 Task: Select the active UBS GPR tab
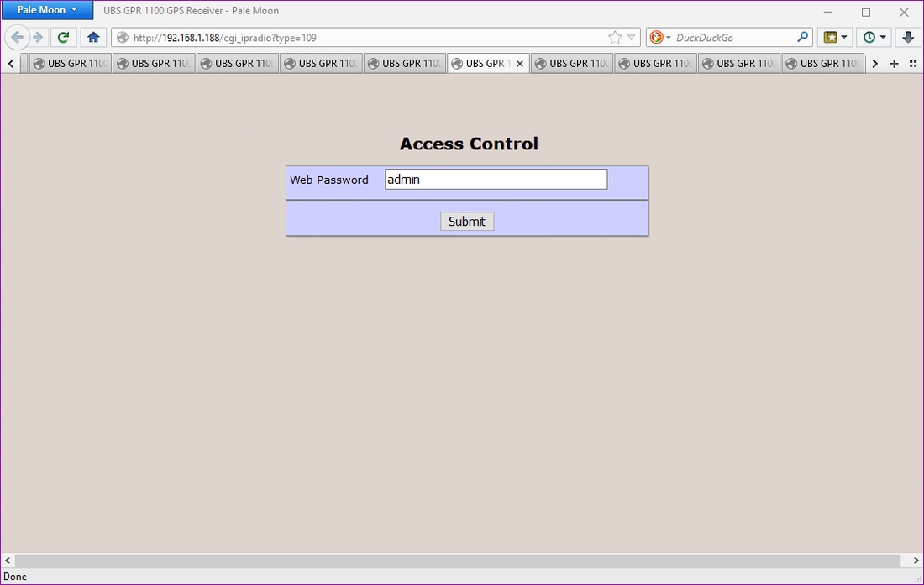(488, 64)
